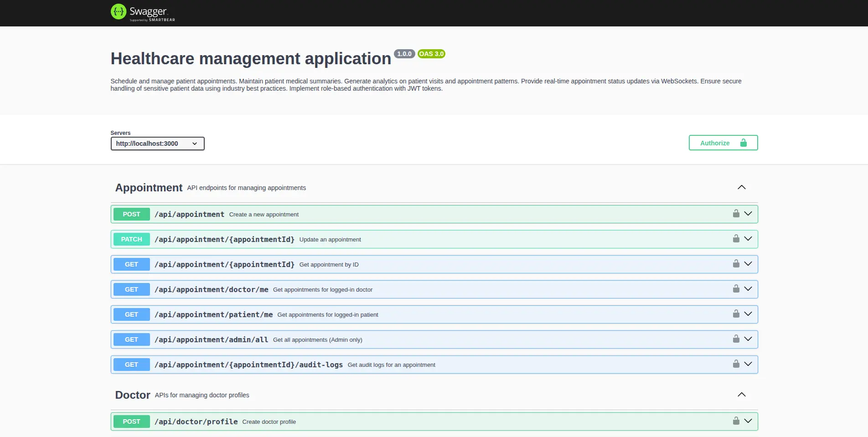
Task: Expand chevron for Get appointment by ID
Action: (x=748, y=264)
